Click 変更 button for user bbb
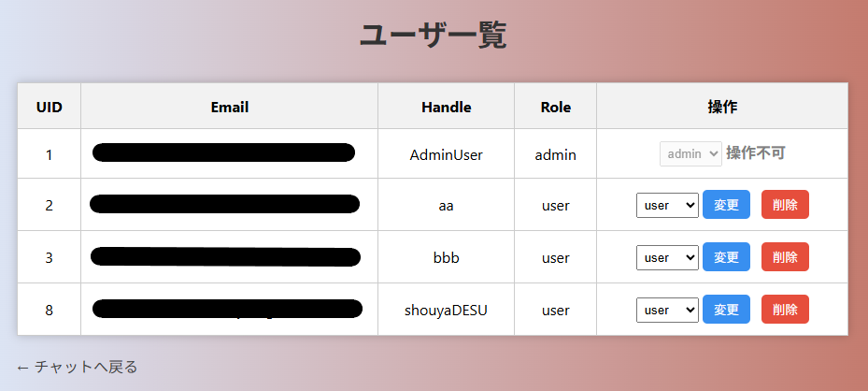Viewport: 868px width, 391px height. 726,257
